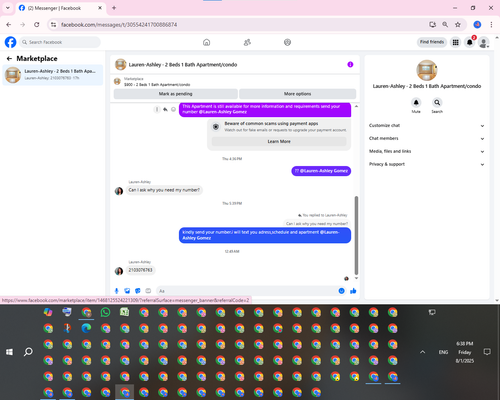
Task: Click the 2103076763 message bubble
Action: point(140,270)
